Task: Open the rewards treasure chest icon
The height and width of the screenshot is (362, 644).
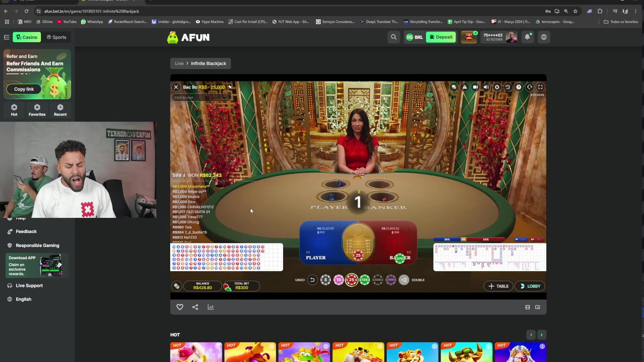Action: click(x=469, y=37)
